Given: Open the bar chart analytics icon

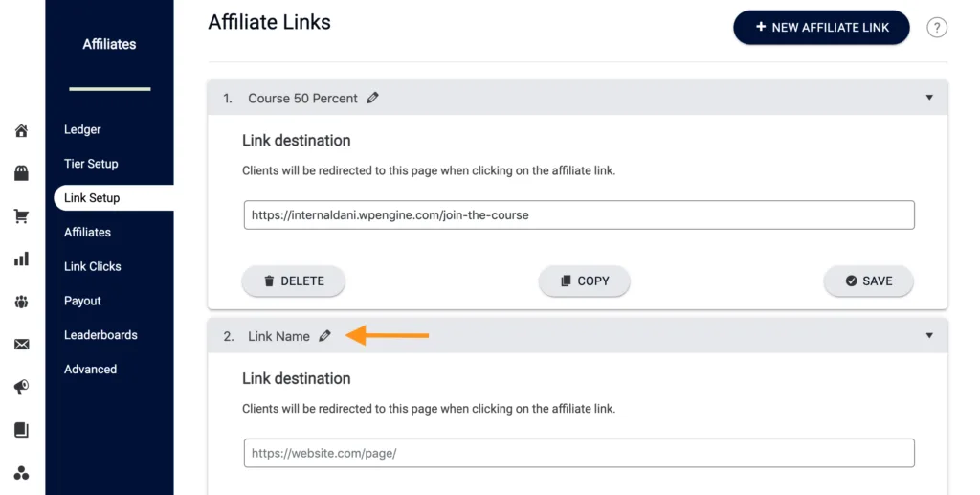Looking at the screenshot, I should pos(21,259).
